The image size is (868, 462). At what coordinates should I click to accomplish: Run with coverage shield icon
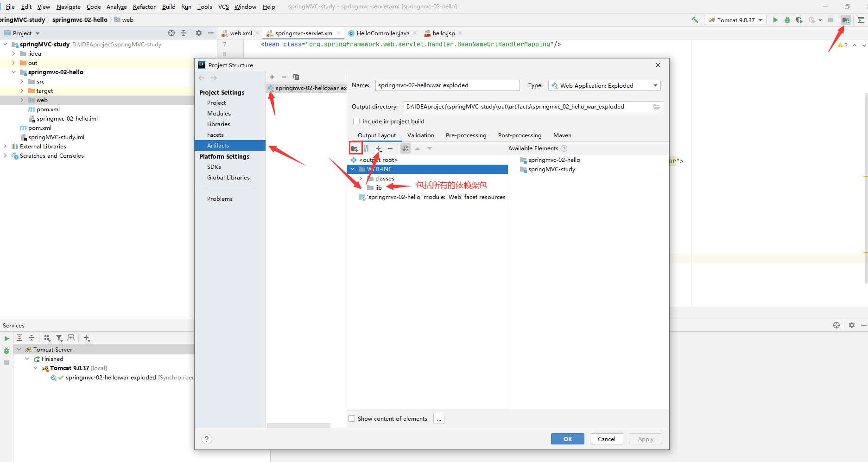click(x=799, y=20)
